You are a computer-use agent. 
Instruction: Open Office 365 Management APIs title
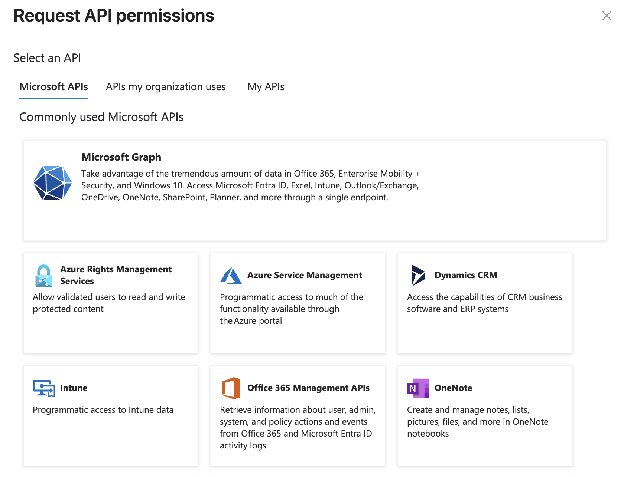(x=308, y=388)
